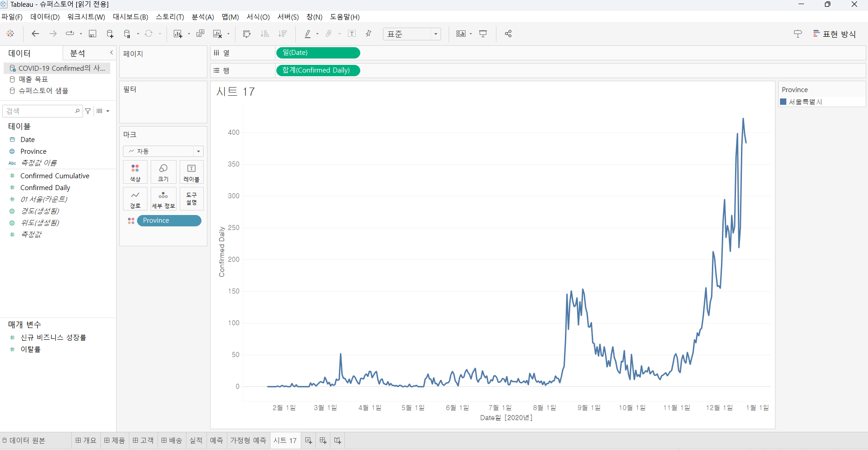
Task: Open dropdown arrow next to pause updates
Action: (138, 34)
